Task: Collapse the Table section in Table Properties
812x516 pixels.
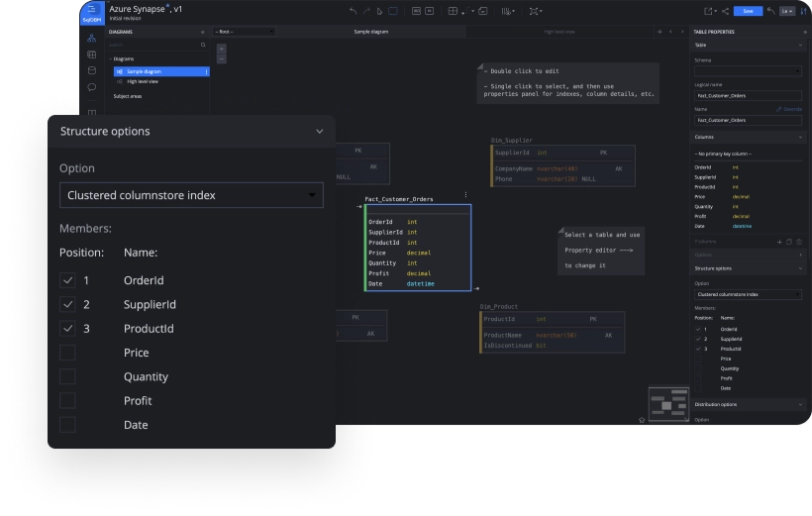Action: pos(801,46)
